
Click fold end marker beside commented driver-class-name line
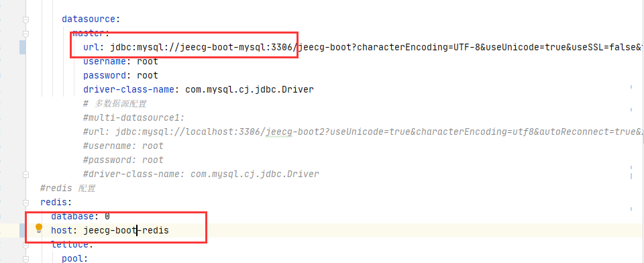(26, 174)
